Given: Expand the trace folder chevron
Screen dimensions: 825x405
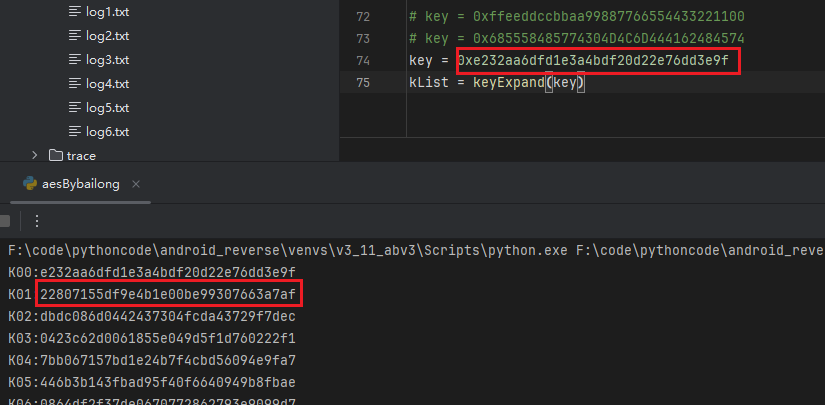Looking at the screenshot, I should [x=35, y=155].
